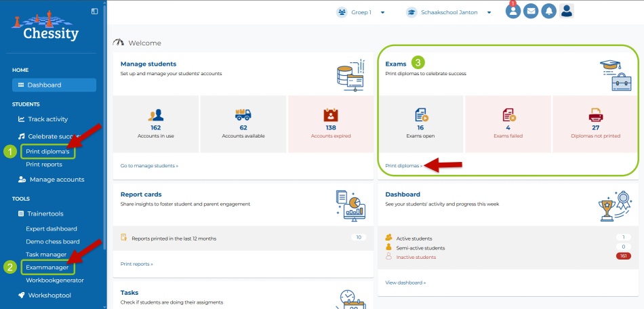Collapse the sidebar using the top panel icon
This screenshot has height=309, width=644.
point(94,11)
